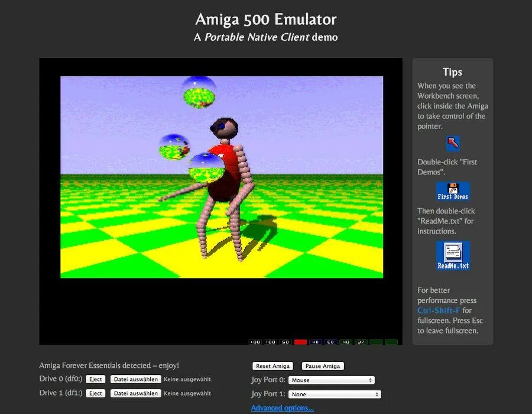Viewport: 532px width, 414px height.
Task: Click the 'Joy Port 1:' label
Action: pos(268,394)
